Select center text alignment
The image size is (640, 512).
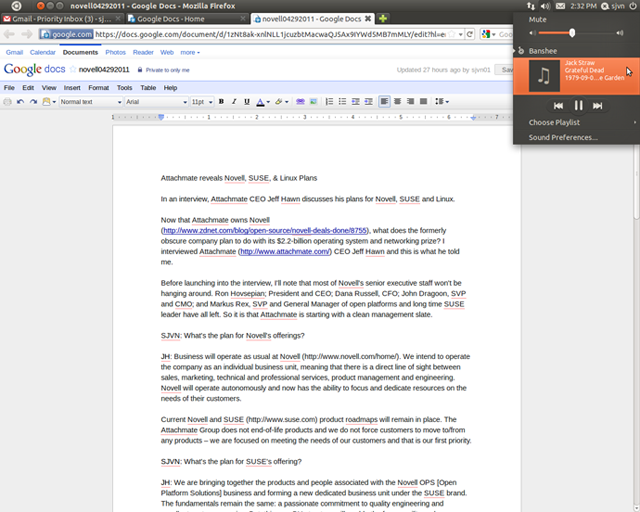pyautogui.click(x=397, y=101)
